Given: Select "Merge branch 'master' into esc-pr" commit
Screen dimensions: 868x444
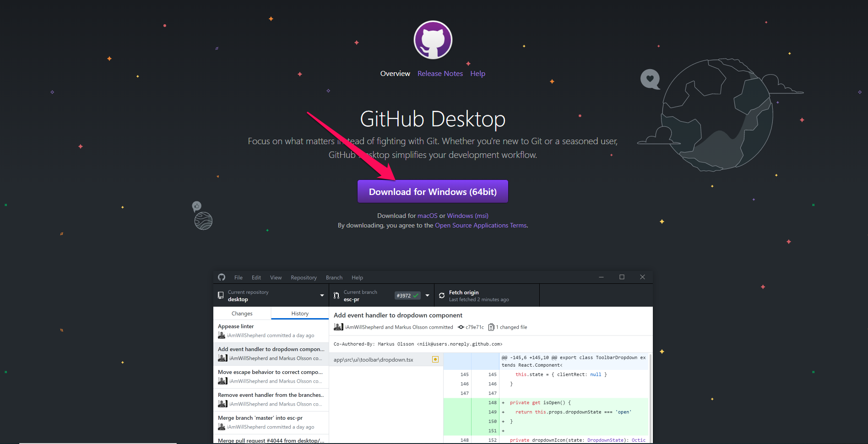Looking at the screenshot, I should [271, 422].
